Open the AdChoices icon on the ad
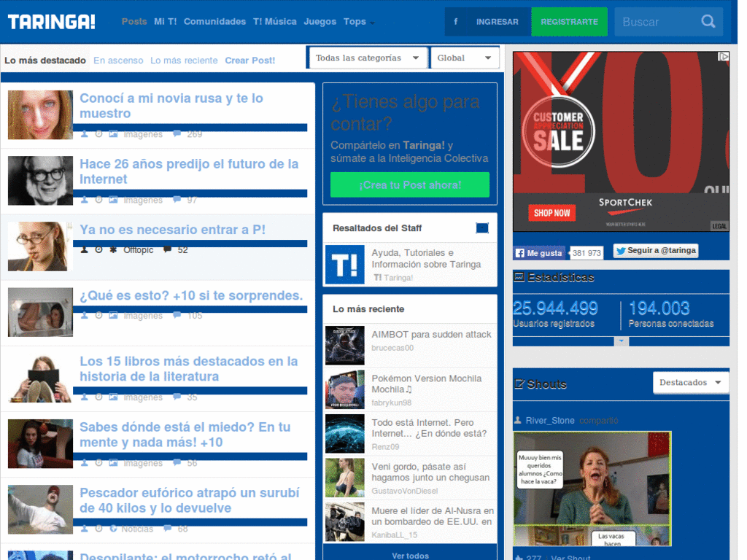Viewport: 747px width, 560px height. click(x=723, y=57)
